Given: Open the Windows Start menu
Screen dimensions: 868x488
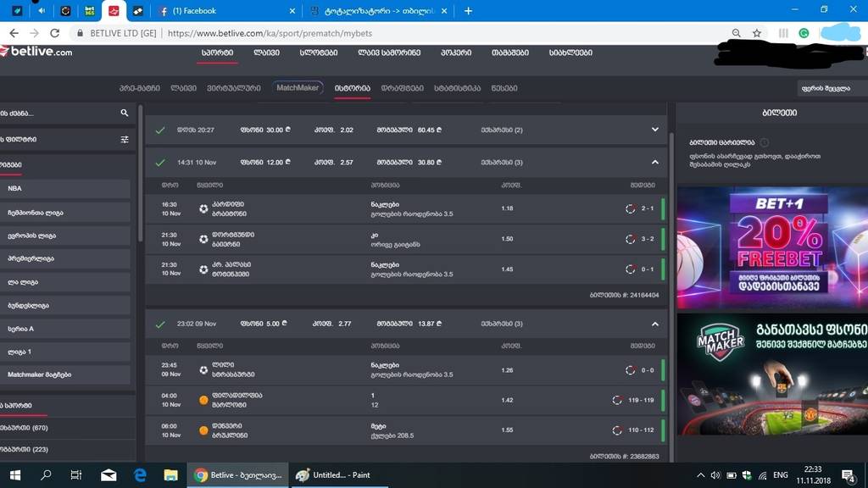Looking at the screenshot, I should click(15, 475).
